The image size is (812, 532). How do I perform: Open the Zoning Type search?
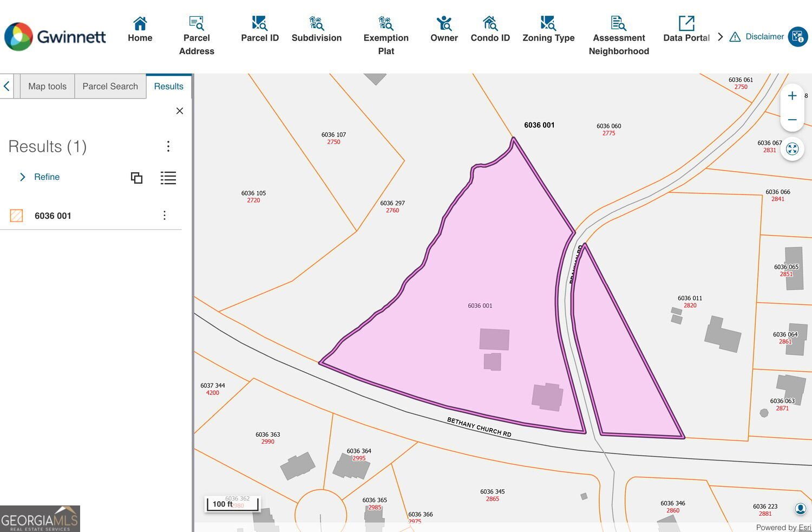tap(548, 30)
